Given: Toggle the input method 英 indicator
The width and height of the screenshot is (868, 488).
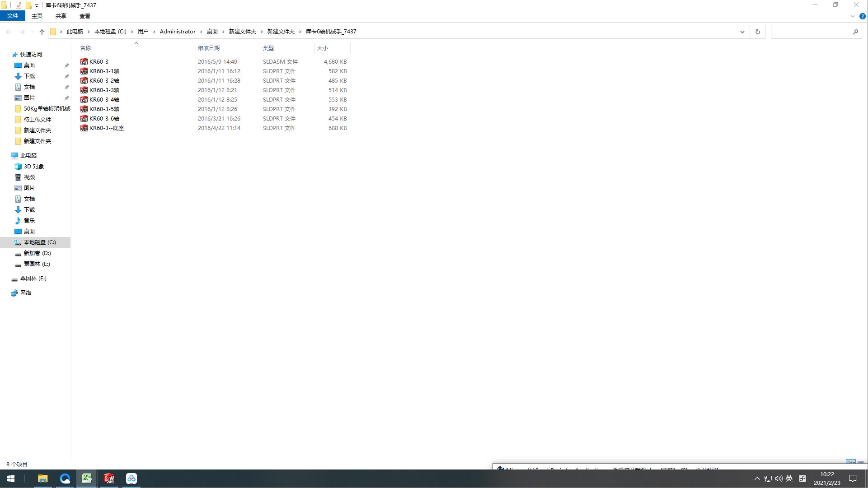Looking at the screenshot, I should pos(789,479).
